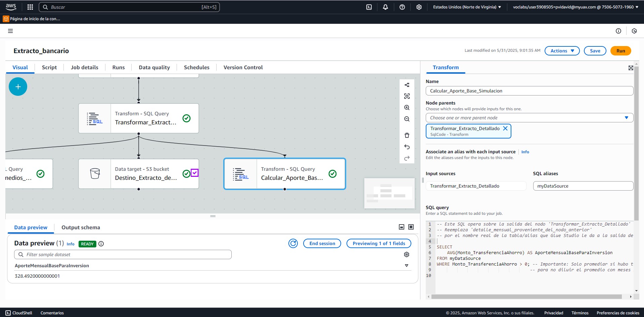Run the Extracto_bancario job

(621, 51)
